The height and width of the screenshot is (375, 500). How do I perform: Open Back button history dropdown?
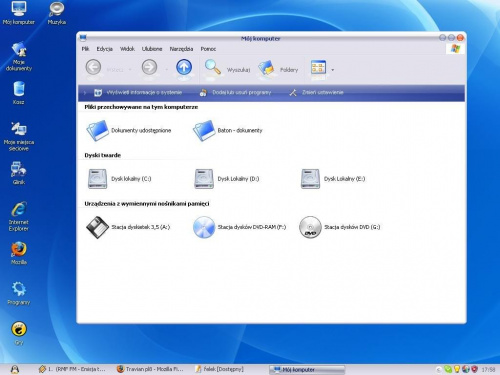pos(130,70)
